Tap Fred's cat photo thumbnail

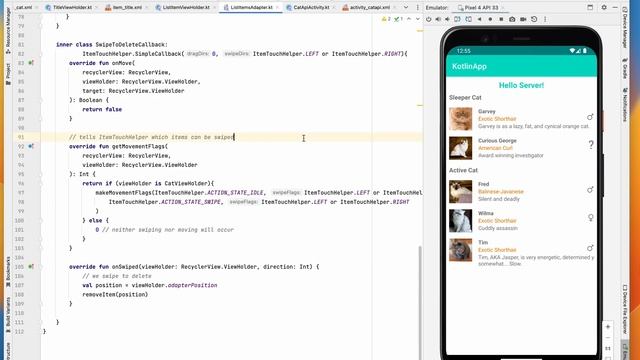[460, 191]
